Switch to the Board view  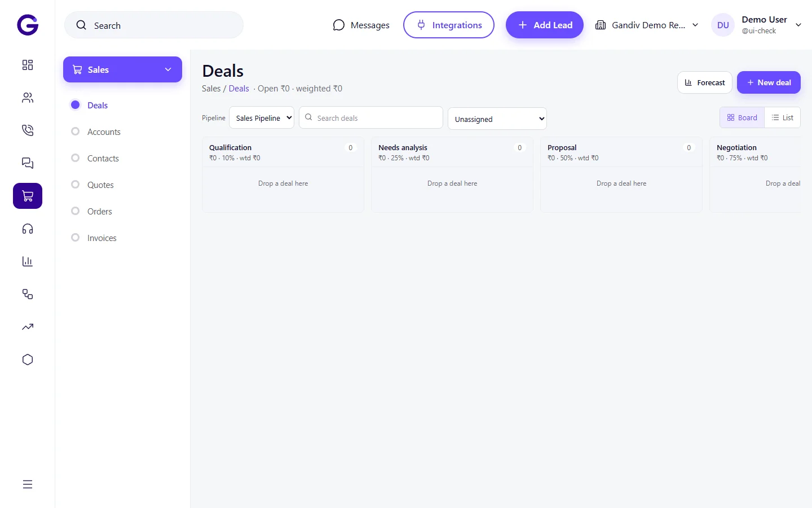coord(742,117)
